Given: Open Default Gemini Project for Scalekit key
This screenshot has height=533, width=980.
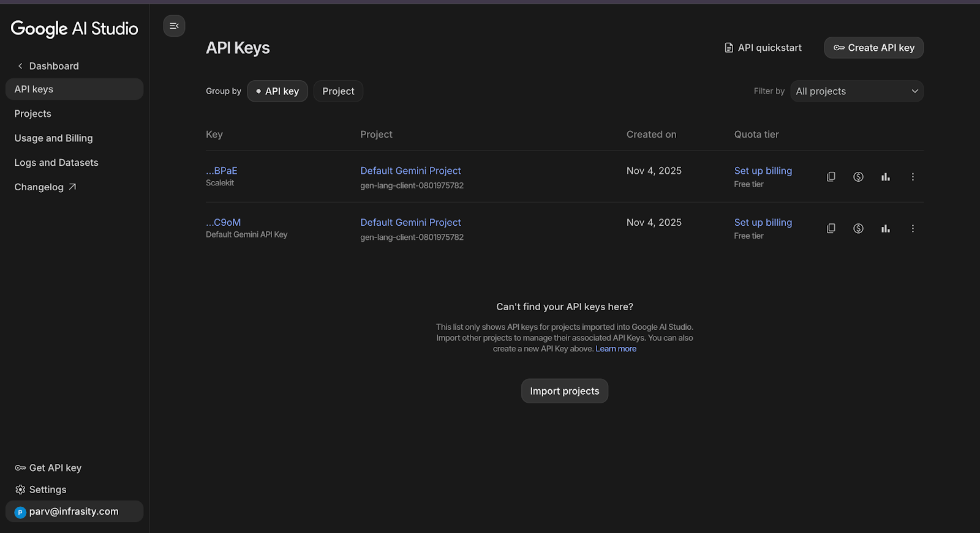Looking at the screenshot, I should click(x=410, y=171).
